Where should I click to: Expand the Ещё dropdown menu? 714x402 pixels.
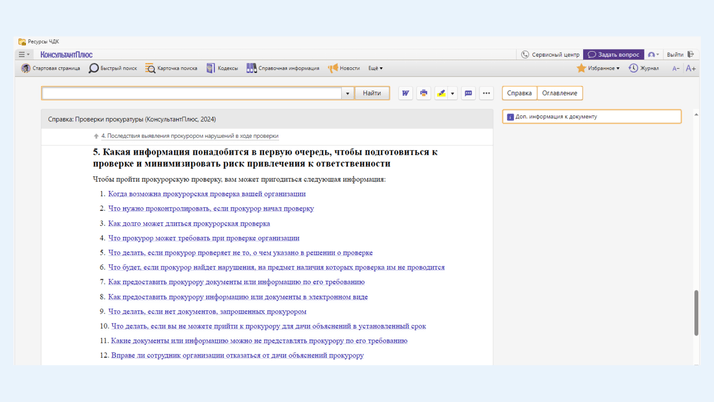click(x=376, y=68)
